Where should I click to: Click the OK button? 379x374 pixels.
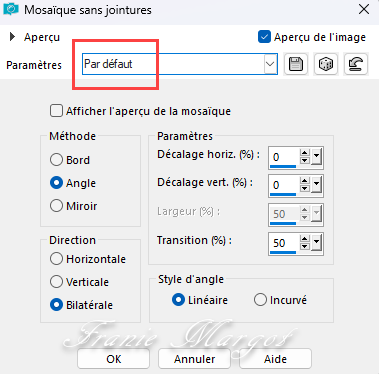click(x=113, y=359)
